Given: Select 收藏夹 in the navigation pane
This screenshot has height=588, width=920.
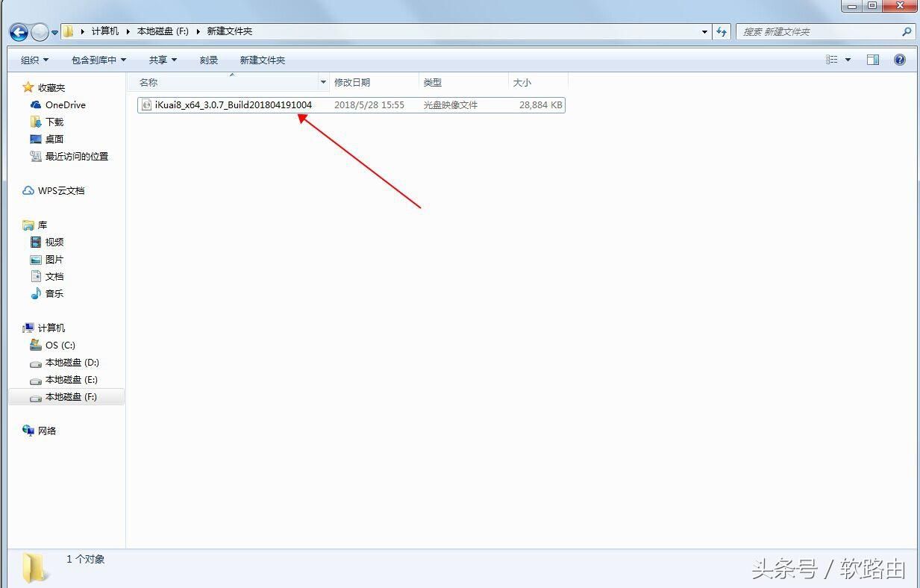Looking at the screenshot, I should [x=51, y=88].
